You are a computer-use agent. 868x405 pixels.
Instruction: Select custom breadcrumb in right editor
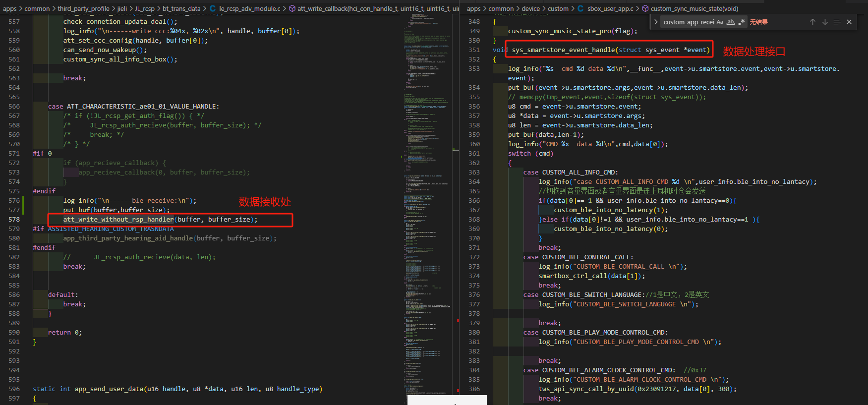tap(558, 8)
